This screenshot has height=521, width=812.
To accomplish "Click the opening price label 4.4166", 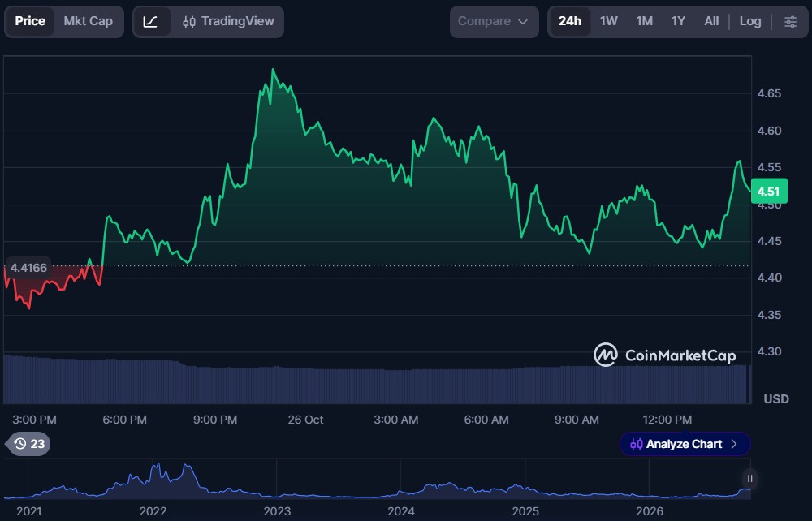I will (28, 268).
